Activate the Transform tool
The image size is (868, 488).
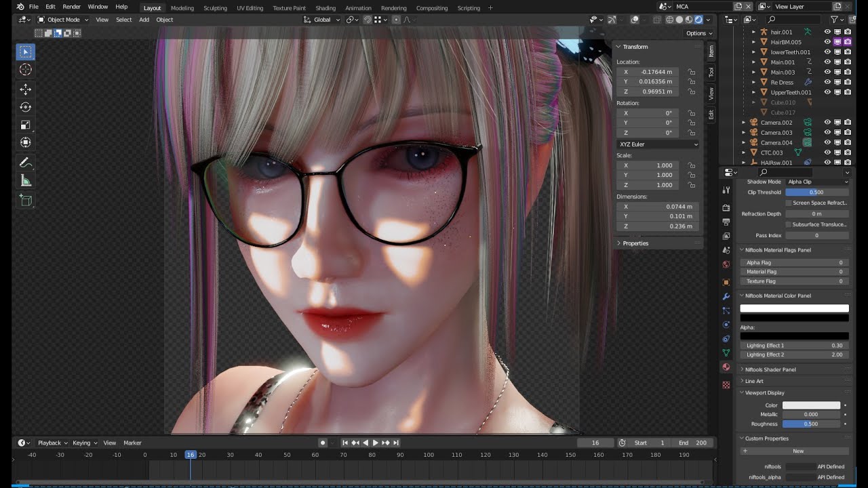coord(26,142)
